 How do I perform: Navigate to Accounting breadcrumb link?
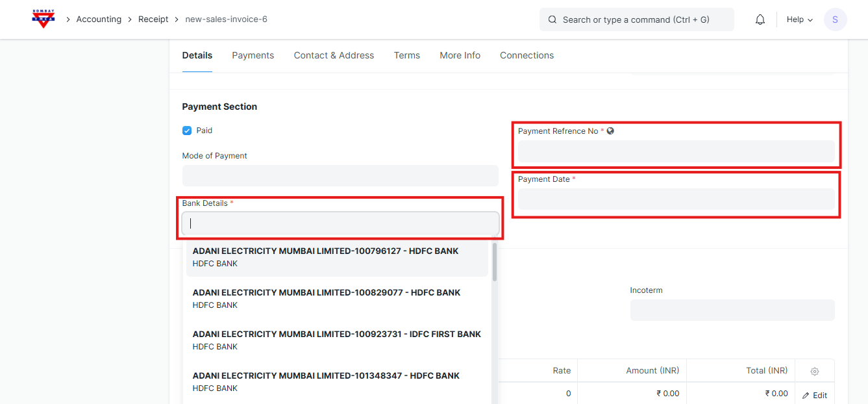pyautogui.click(x=99, y=19)
